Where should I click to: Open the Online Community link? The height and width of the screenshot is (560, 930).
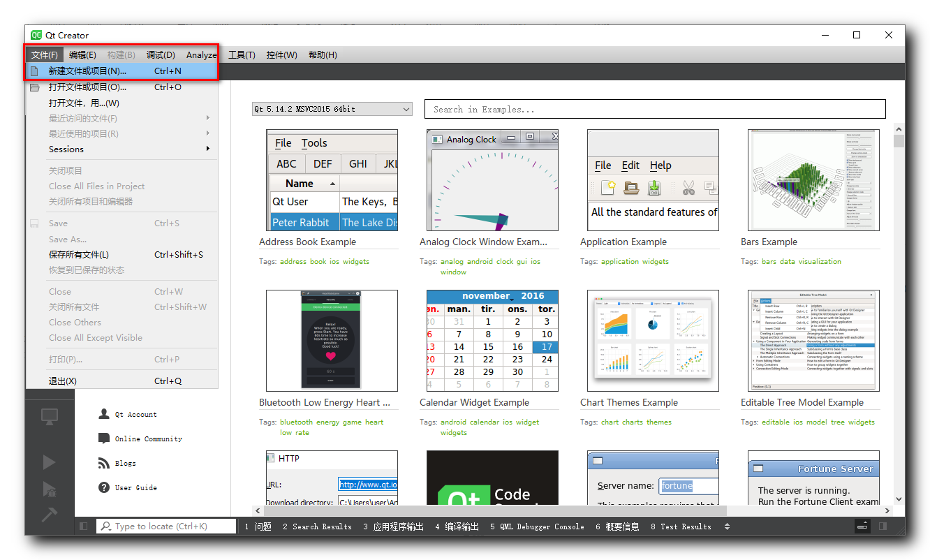tap(149, 439)
